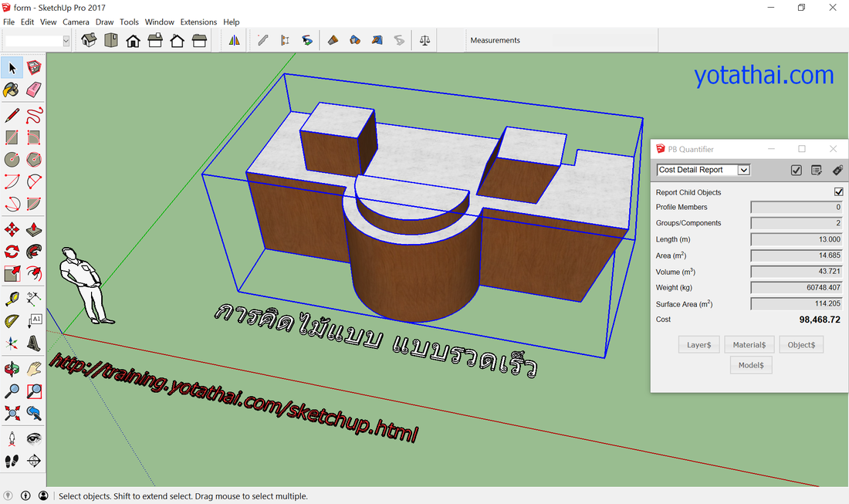The image size is (849, 504).
Task: Click the balance scales toolbar icon
Action: (424, 40)
